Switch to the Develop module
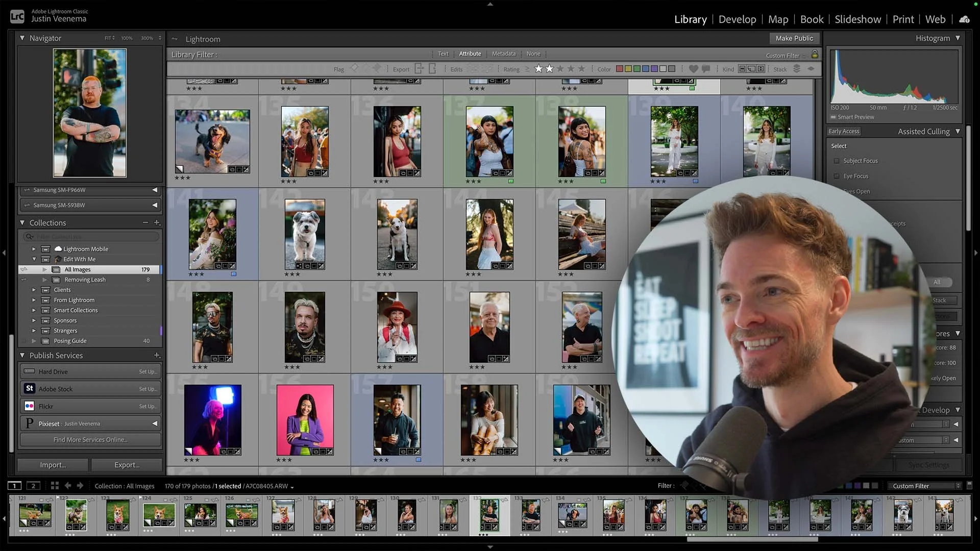 tap(737, 19)
